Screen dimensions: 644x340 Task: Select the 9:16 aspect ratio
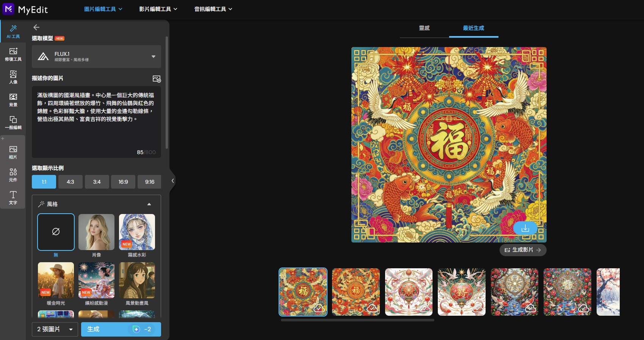[x=150, y=182]
